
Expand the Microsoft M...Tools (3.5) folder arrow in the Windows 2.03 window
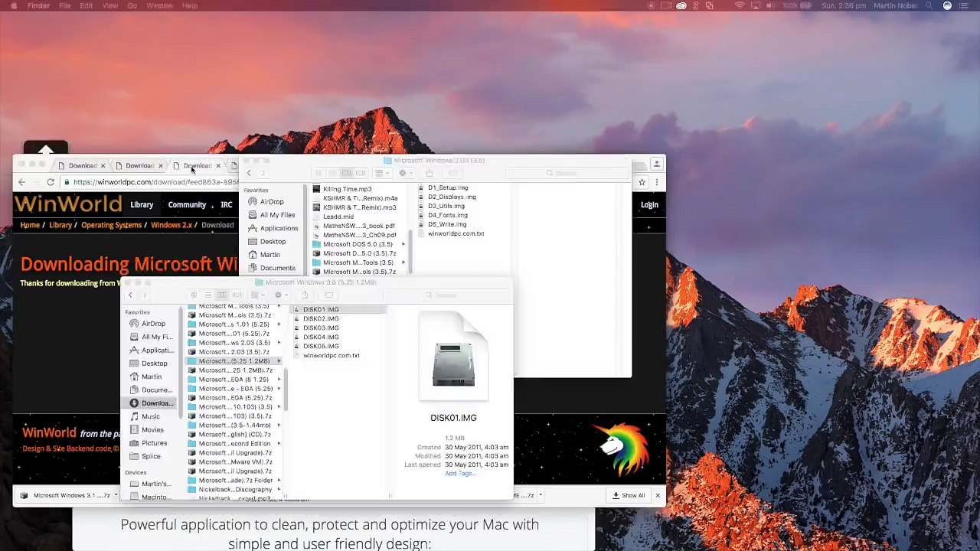[403, 262]
